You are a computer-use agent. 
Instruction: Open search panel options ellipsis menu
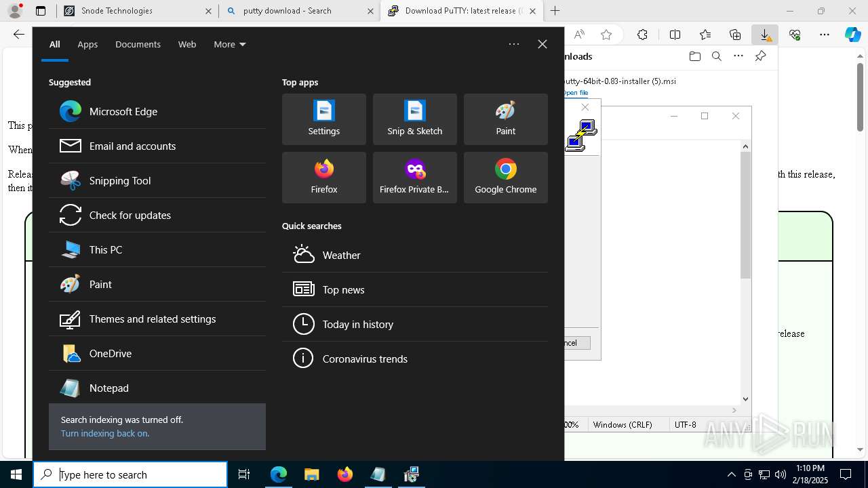(x=514, y=44)
